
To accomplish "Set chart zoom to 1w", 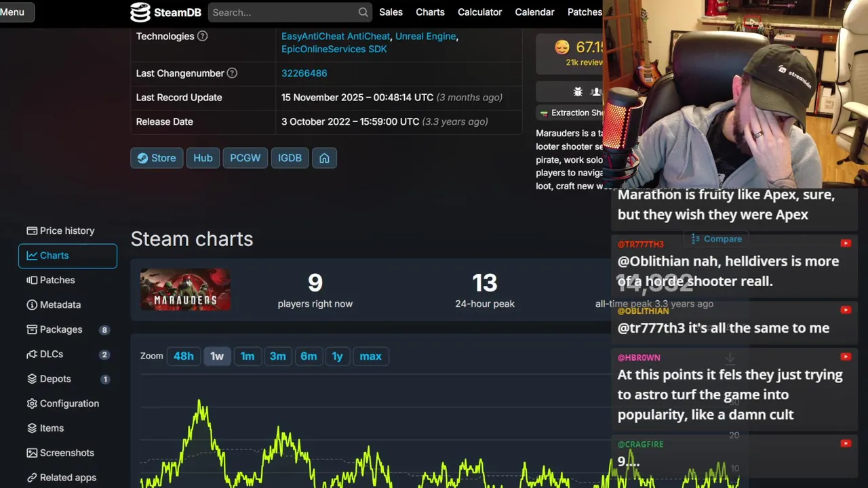I will tap(217, 356).
